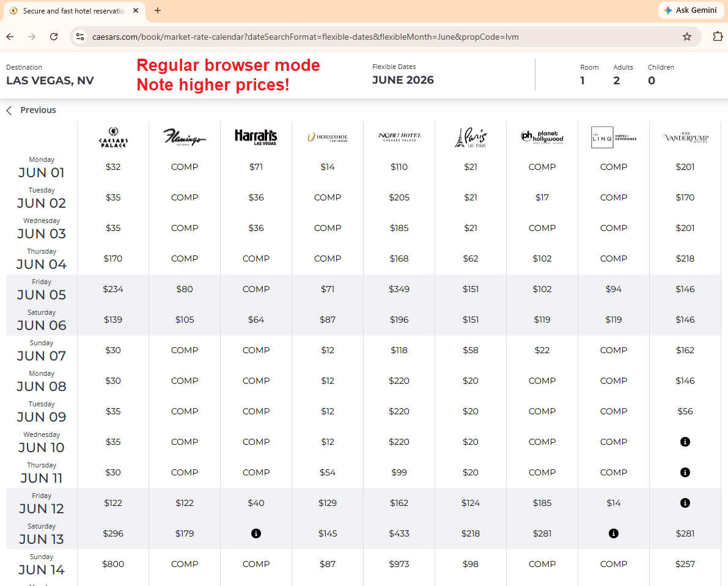Open the extensions puzzle icon
Screen dimensions: 728x586
718,36
